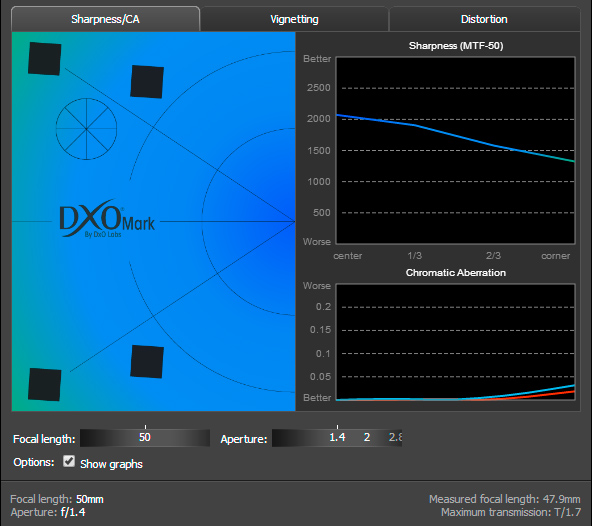Click the Show graphs label text
This screenshot has width=592, height=526.
[x=111, y=464]
